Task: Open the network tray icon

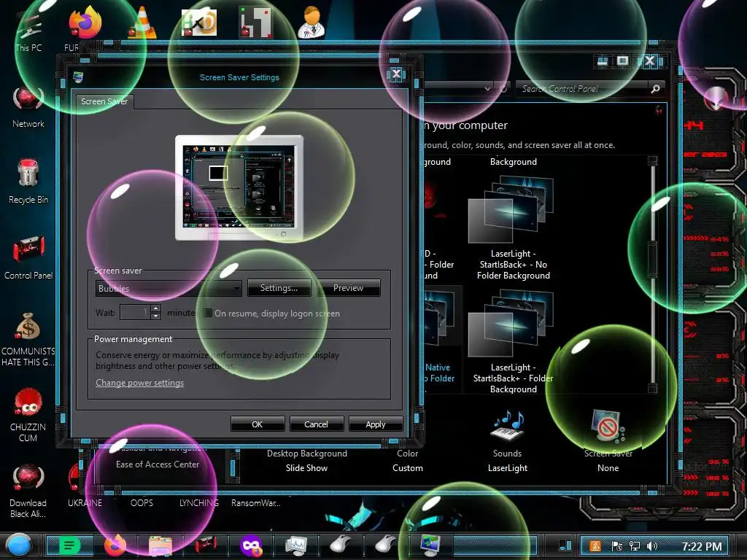Action: [635, 546]
